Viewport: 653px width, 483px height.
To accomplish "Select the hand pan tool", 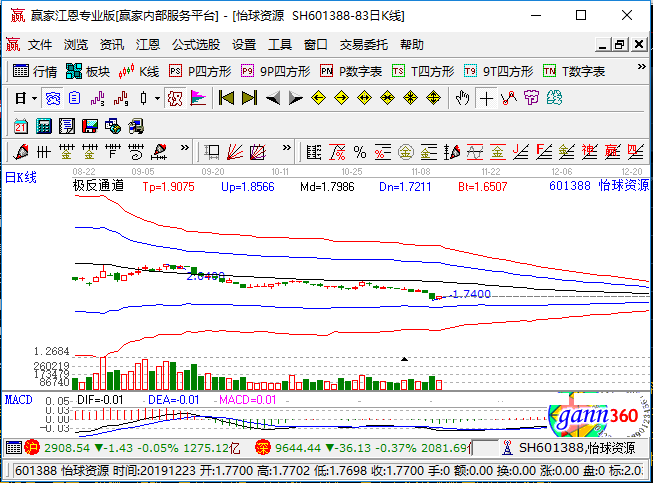I will click(463, 99).
